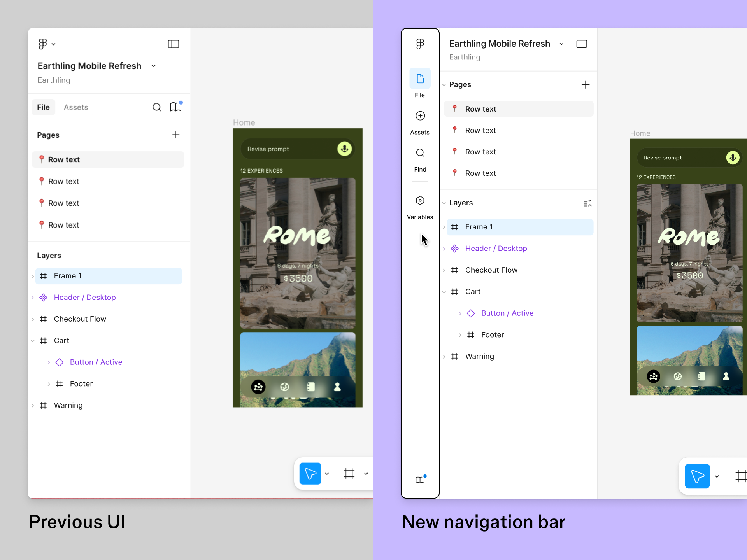
Task: Toggle the layers sort order control
Action: pyautogui.click(x=587, y=203)
